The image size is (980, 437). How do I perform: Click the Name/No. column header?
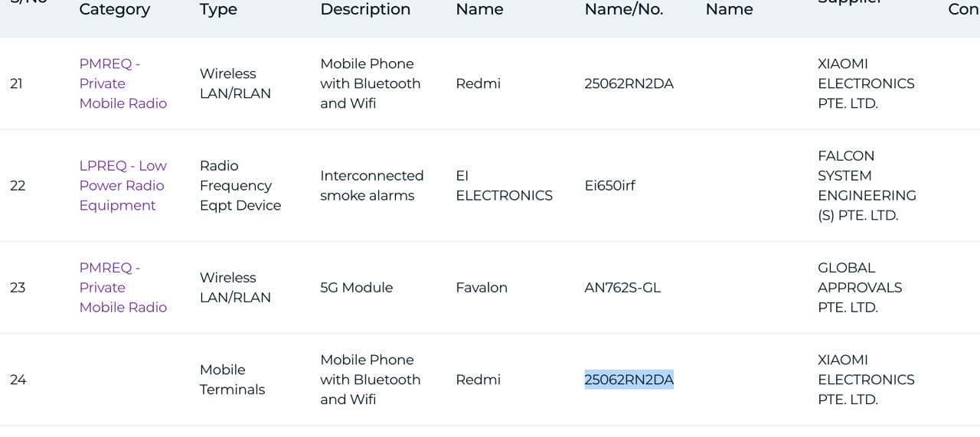click(x=623, y=9)
